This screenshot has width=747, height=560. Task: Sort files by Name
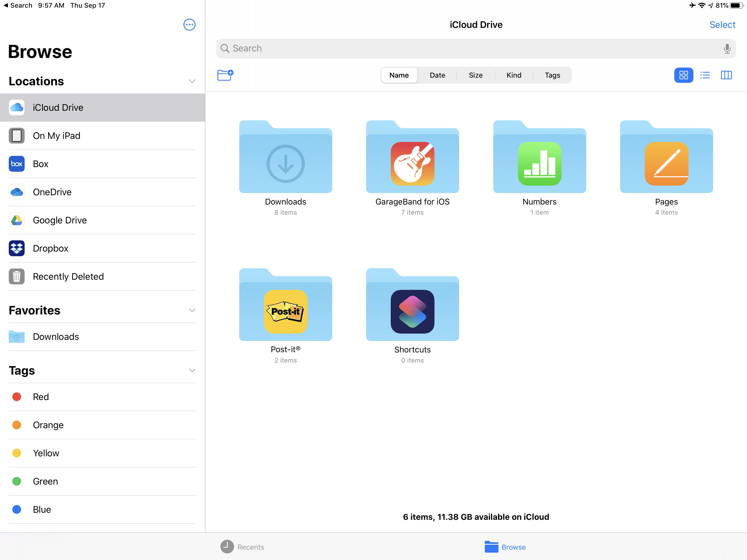click(399, 75)
